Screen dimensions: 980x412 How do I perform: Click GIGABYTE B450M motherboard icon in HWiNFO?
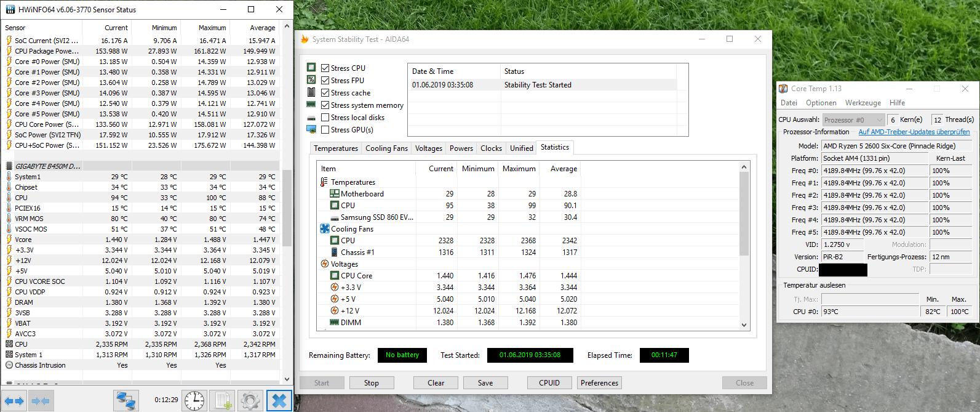[x=9, y=166]
